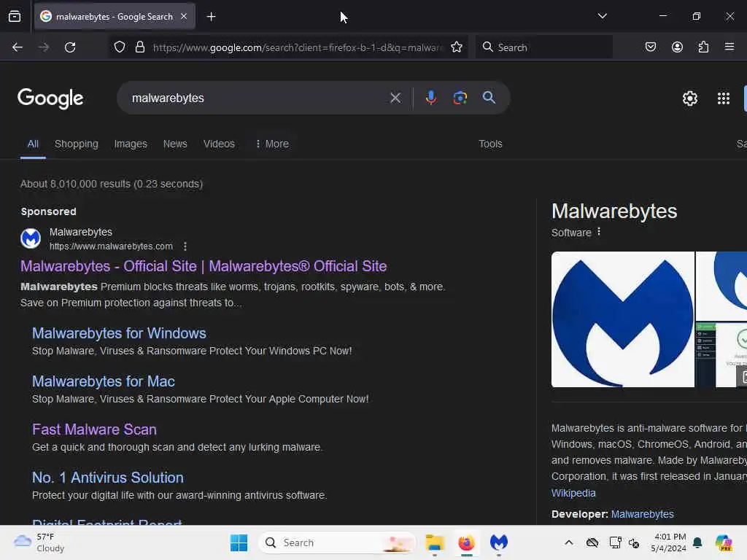Click the Firefox toolbar Search box
747x560 pixels.
point(544,47)
